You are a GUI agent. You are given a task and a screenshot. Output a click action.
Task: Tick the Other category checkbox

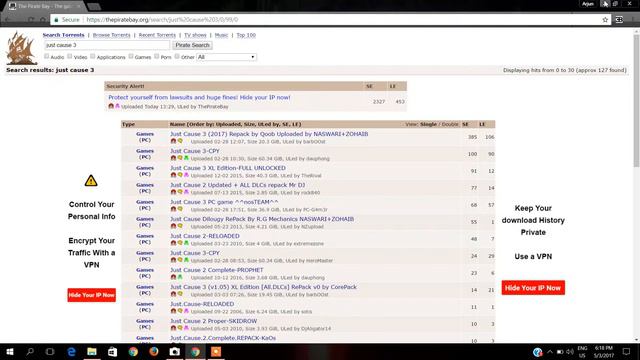[177, 56]
